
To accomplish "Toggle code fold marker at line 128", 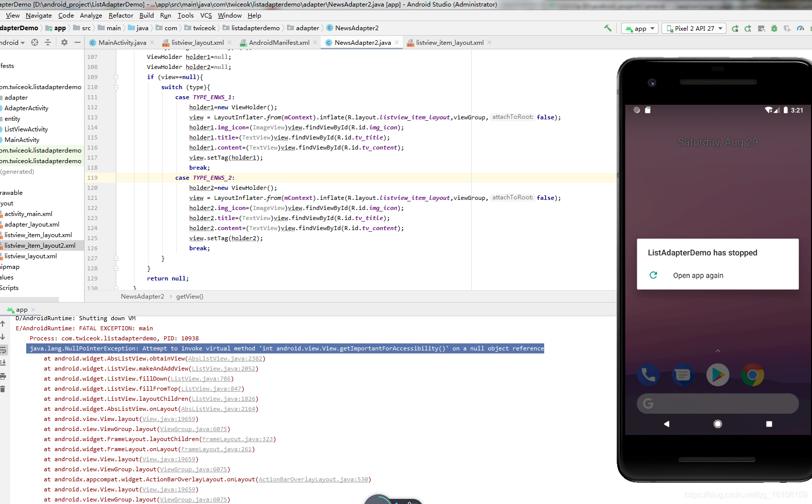I will pyautogui.click(x=116, y=268).
